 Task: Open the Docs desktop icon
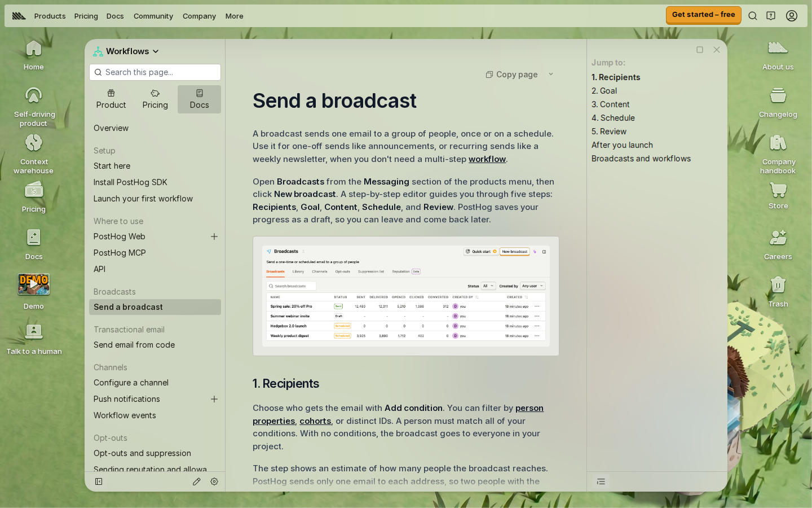34,245
